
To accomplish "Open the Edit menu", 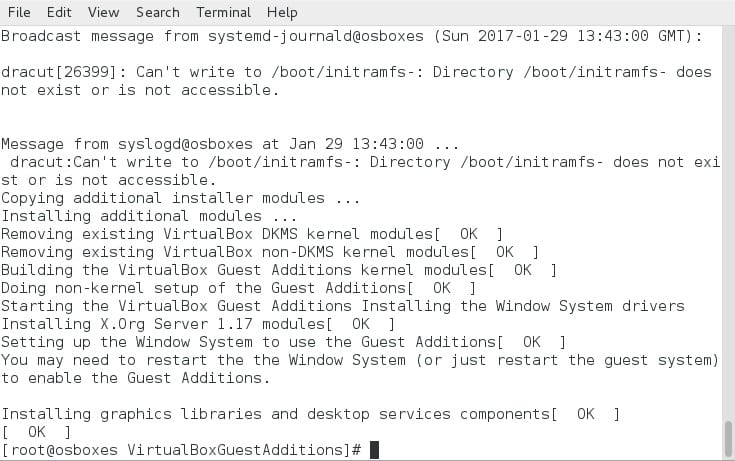I will coord(59,12).
